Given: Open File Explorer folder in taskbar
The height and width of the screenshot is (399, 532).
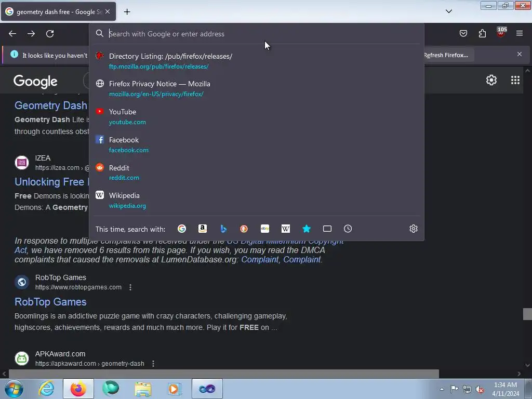Looking at the screenshot, I should (143, 389).
